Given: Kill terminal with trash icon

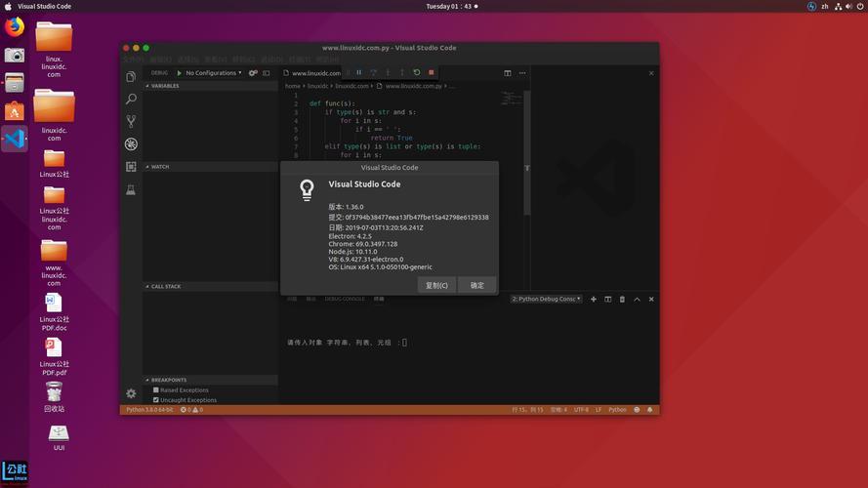Looking at the screenshot, I should click(622, 300).
